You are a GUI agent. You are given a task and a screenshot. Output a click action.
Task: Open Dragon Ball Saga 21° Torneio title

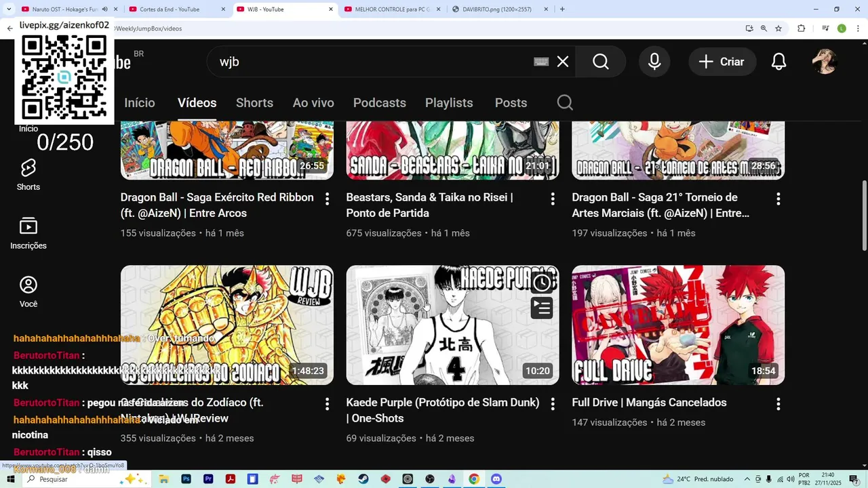coord(660,205)
